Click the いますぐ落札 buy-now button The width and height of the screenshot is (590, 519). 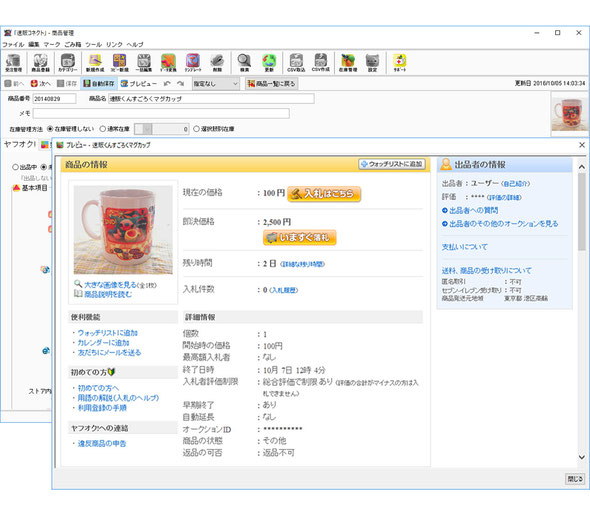coord(300,238)
